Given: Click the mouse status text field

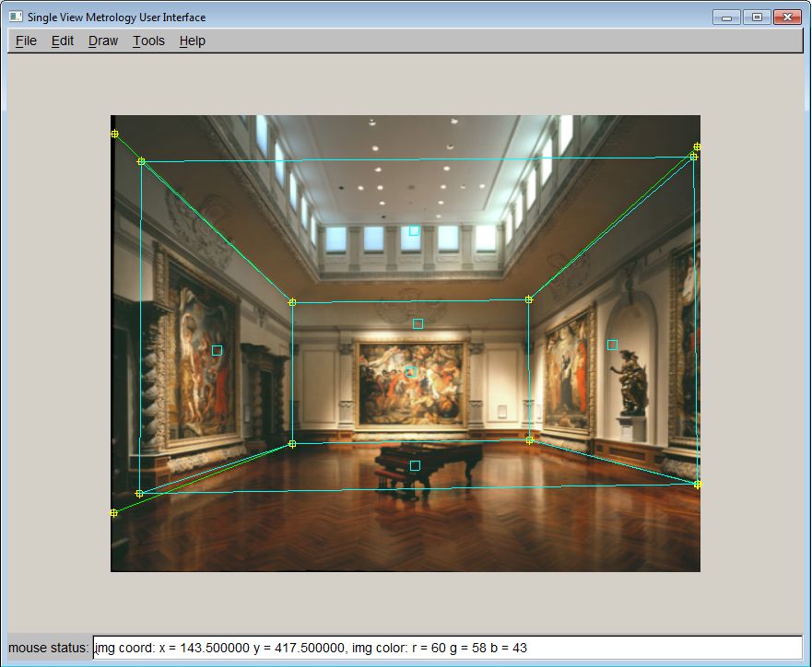Looking at the screenshot, I should (447, 648).
